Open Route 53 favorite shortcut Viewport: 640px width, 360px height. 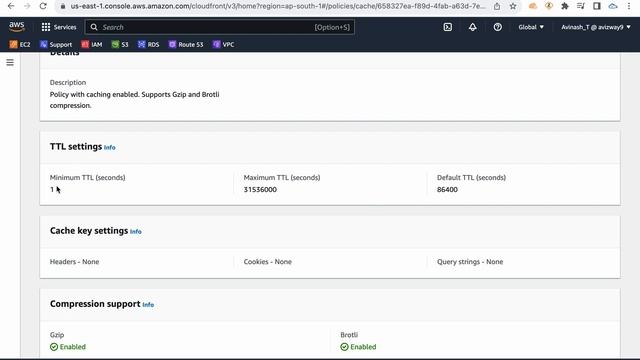tap(186, 44)
